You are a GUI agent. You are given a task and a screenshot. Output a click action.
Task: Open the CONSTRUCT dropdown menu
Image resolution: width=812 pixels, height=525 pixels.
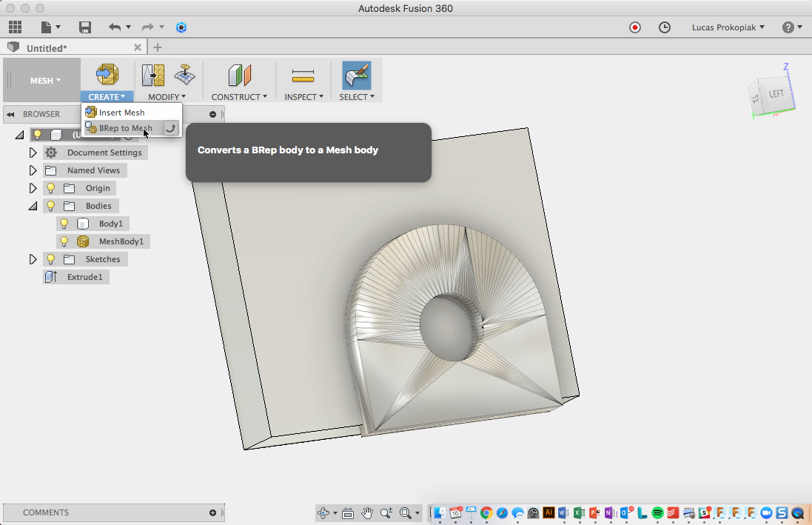click(239, 97)
